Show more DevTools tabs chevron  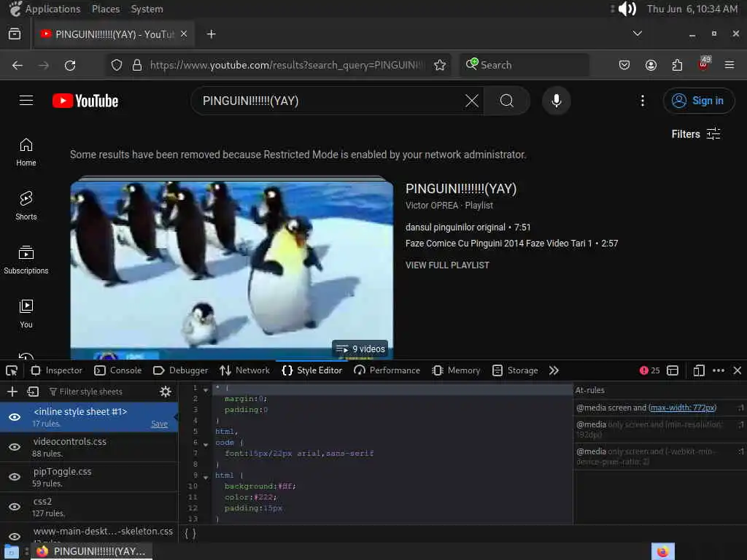(x=554, y=370)
